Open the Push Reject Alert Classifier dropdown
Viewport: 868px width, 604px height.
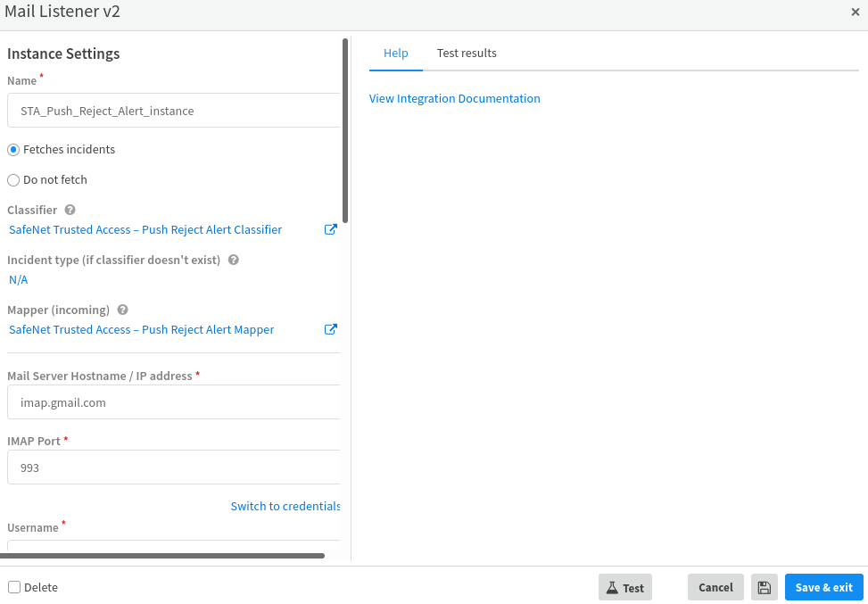pyautogui.click(x=145, y=230)
